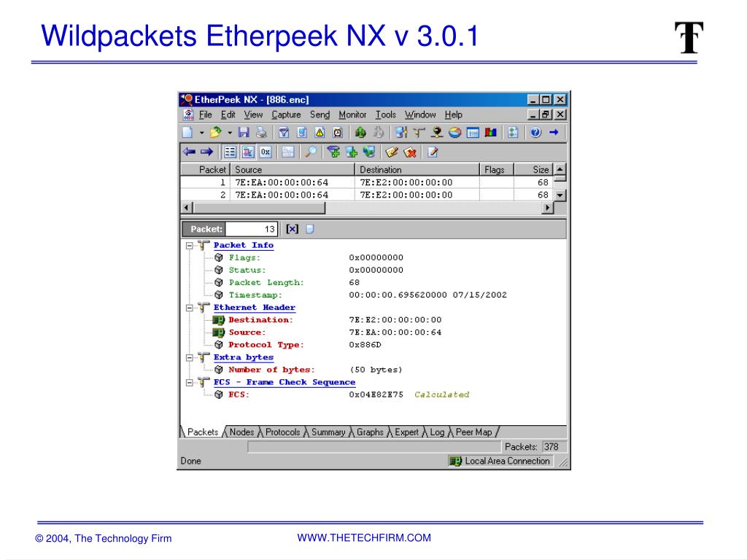
Task: Click the pie chart statistics icon
Action: (x=455, y=133)
